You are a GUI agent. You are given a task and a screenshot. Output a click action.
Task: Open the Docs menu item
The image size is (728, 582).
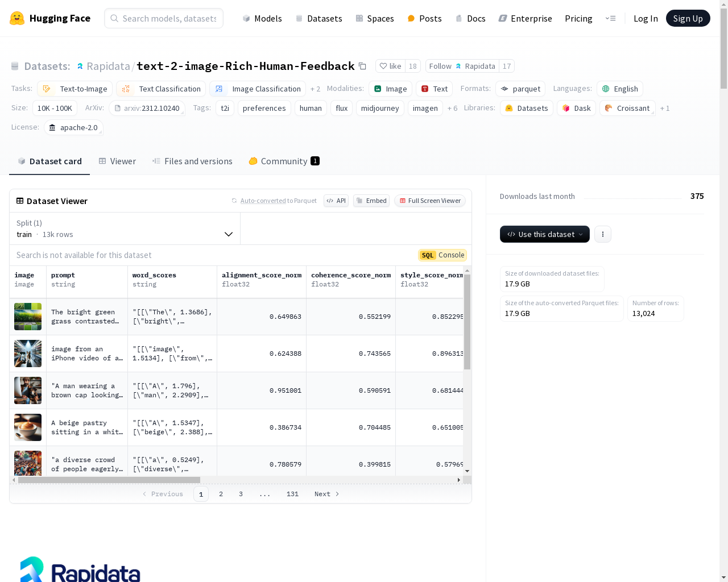click(470, 18)
